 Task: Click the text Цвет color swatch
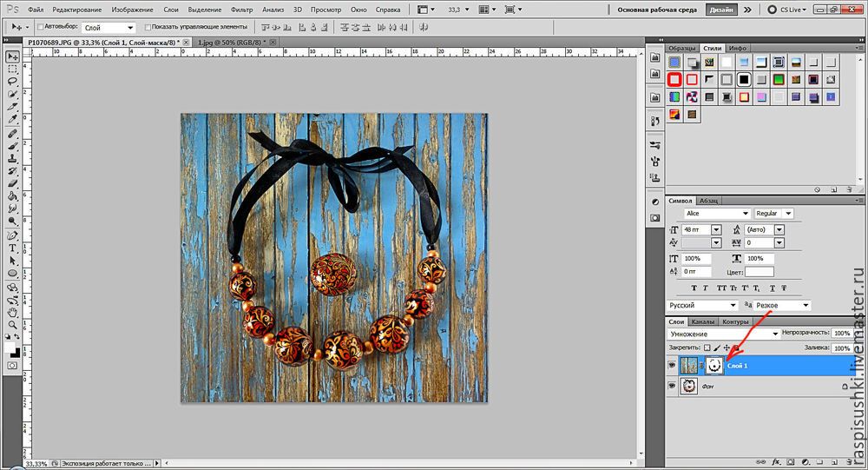click(x=759, y=272)
